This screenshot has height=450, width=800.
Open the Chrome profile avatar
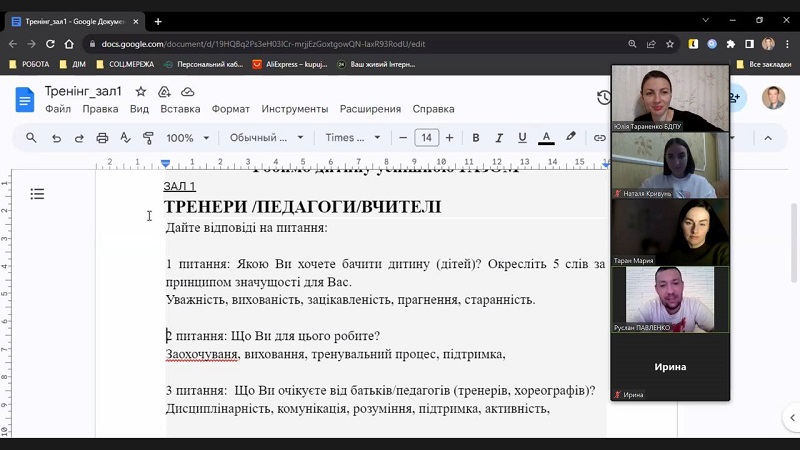pos(768,44)
